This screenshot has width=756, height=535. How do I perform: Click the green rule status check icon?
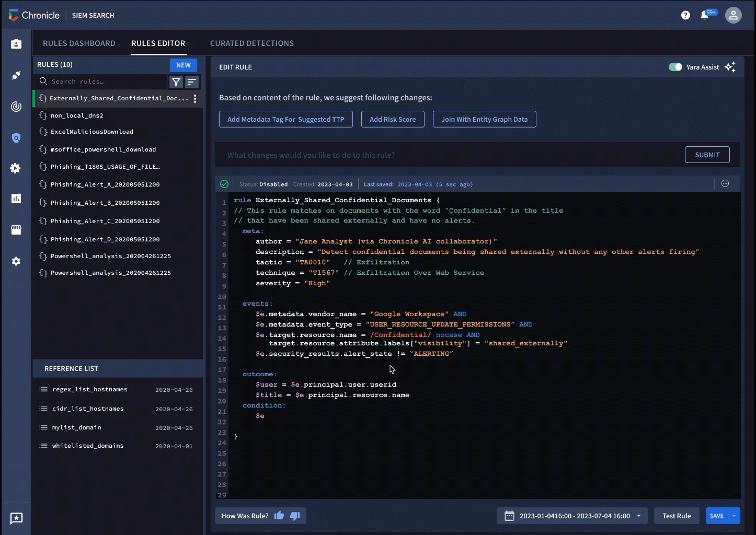(224, 184)
